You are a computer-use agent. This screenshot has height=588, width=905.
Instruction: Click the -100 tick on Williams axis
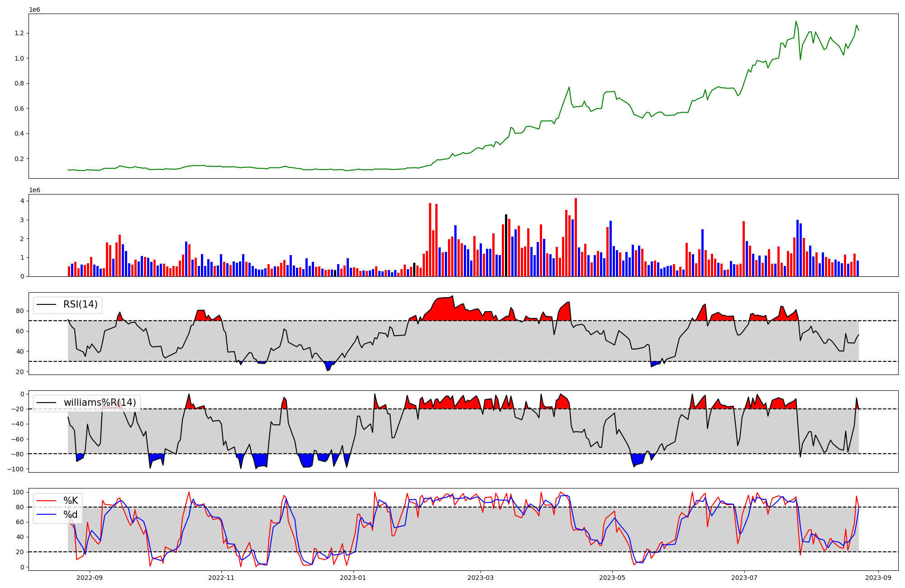click(x=16, y=469)
